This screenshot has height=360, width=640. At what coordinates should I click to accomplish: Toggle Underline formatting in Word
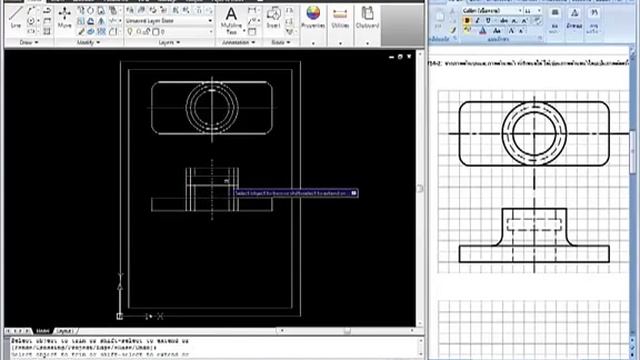(487, 20)
